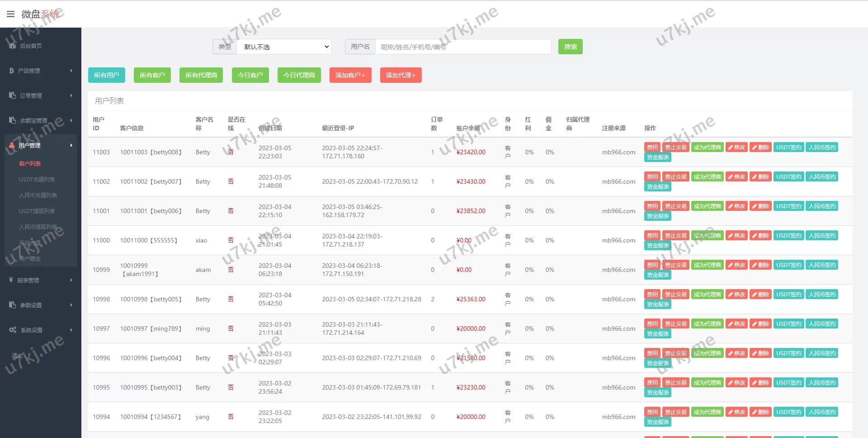Toggle 禁用 for user 10998
The image size is (868, 438).
click(x=652, y=295)
